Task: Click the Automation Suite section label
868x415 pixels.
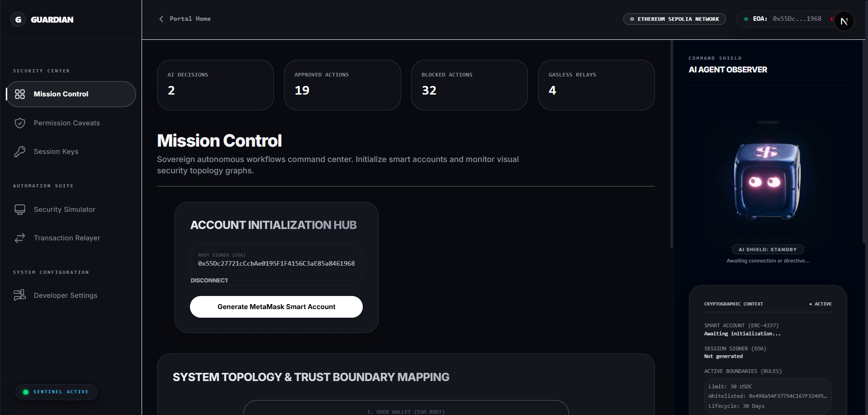Action: (43, 186)
